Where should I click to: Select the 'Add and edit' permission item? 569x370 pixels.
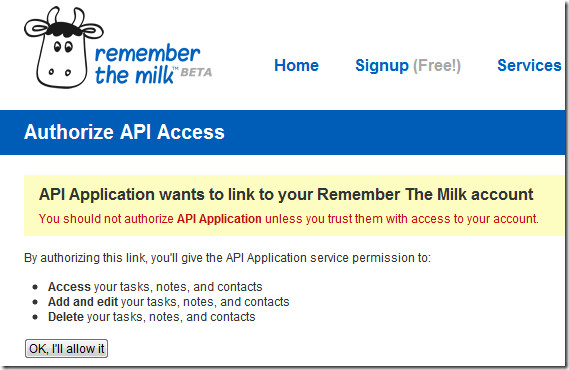pos(168,302)
